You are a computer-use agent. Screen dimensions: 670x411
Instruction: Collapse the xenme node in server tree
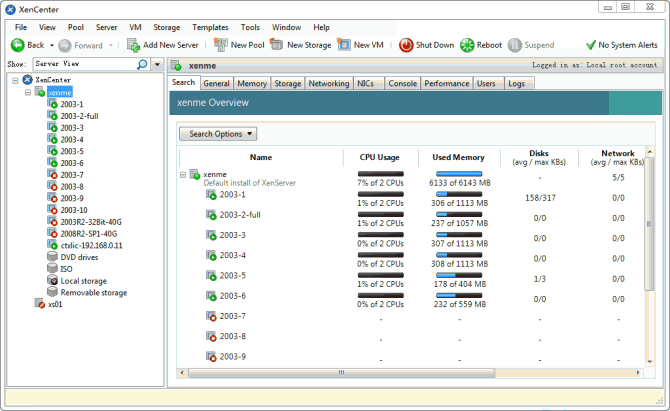[x=28, y=92]
